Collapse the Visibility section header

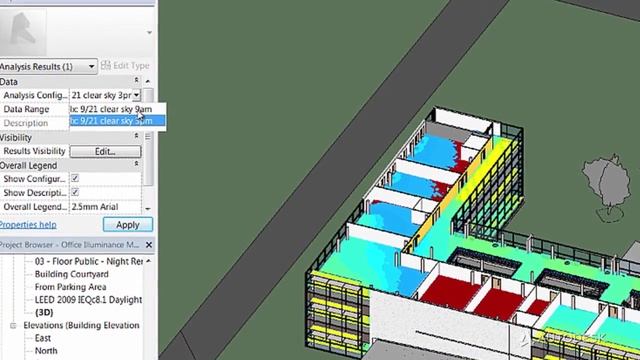[137, 136]
